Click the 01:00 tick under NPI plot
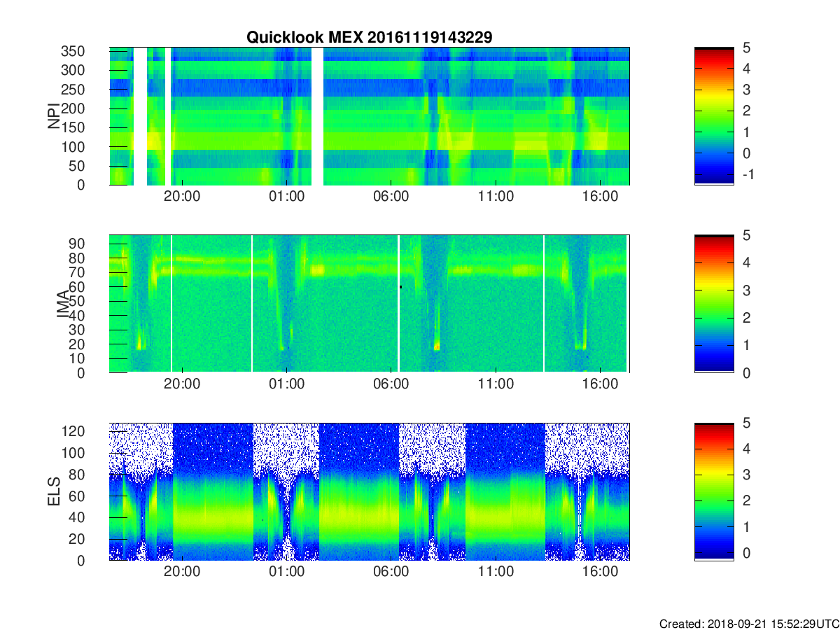The height and width of the screenshot is (630, 840). click(x=286, y=197)
